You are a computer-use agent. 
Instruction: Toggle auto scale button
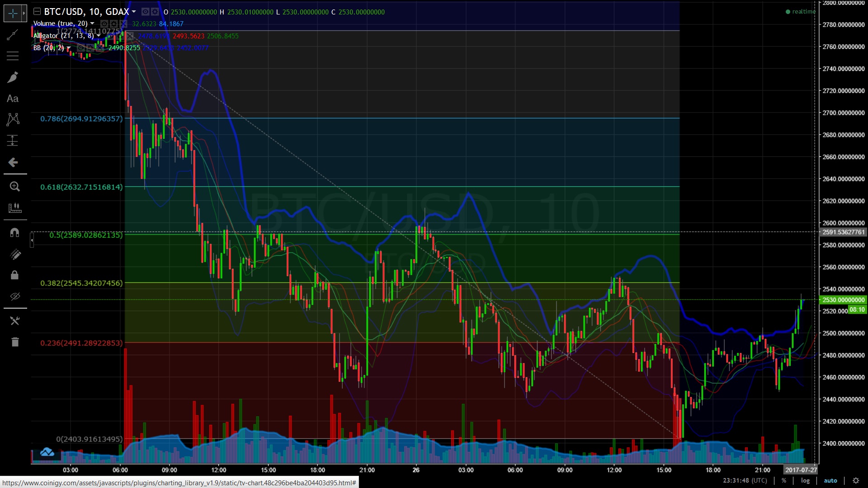point(830,481)
